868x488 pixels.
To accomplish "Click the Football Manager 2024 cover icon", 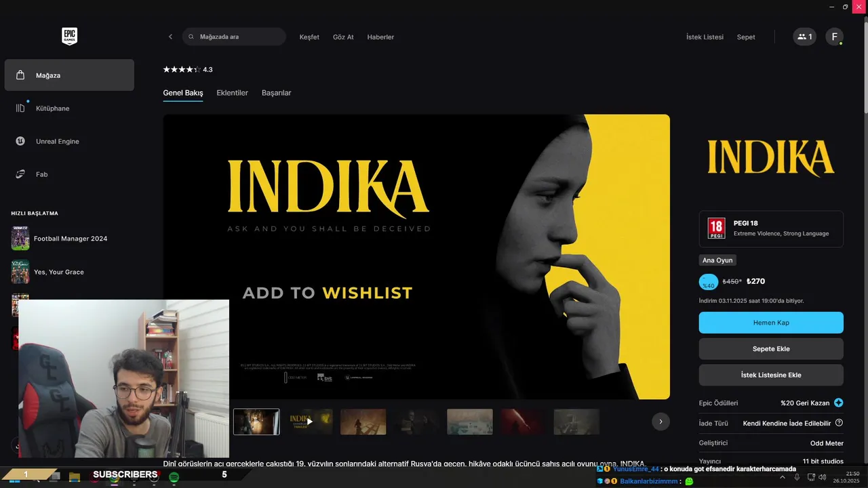I will (20, 239).
